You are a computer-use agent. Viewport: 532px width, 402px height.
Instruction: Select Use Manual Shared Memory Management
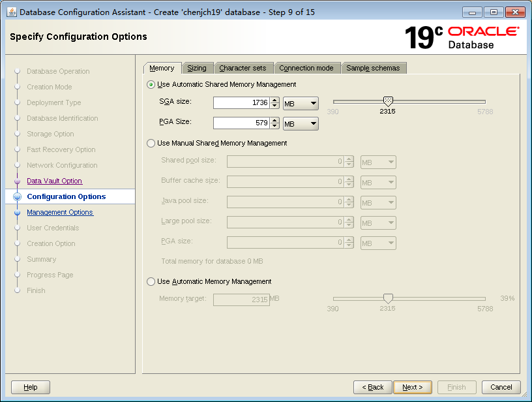pyautogui.click(x=151, y=143)
